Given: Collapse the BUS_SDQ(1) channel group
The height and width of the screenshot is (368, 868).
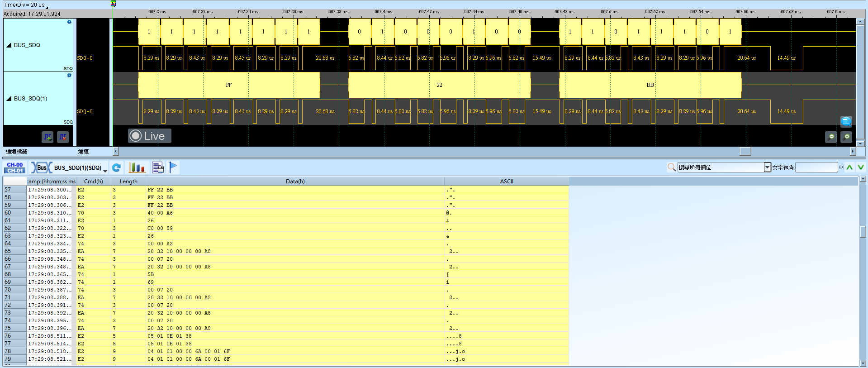Looking at the screenshot, I should point(9,99).
